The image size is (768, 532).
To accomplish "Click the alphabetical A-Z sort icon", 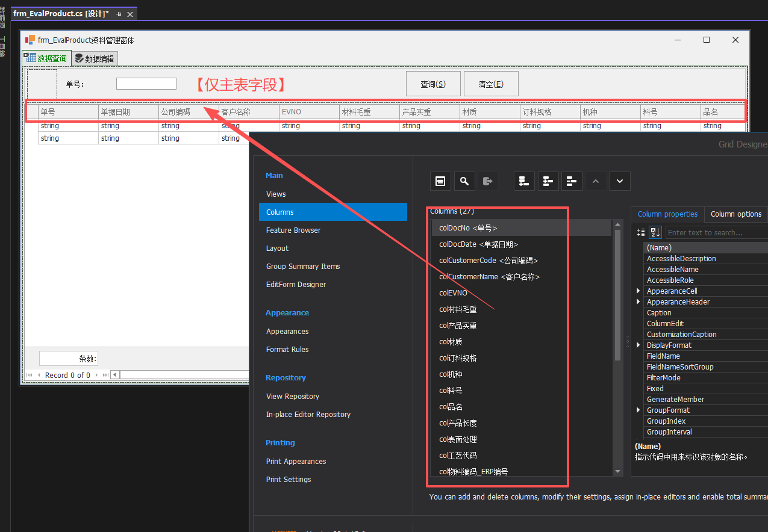I will [x=655, y=232].
